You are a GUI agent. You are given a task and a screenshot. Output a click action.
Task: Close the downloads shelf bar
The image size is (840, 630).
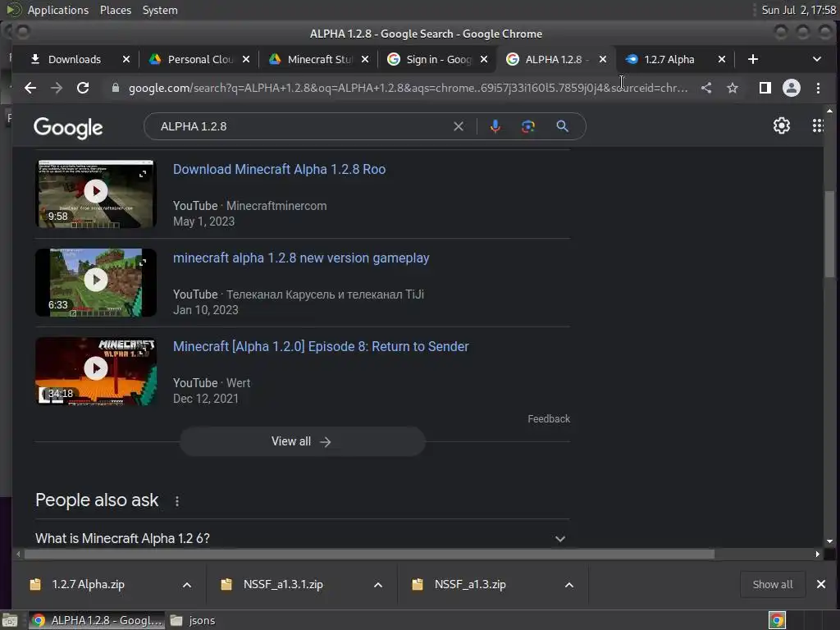tap(820, 584)
